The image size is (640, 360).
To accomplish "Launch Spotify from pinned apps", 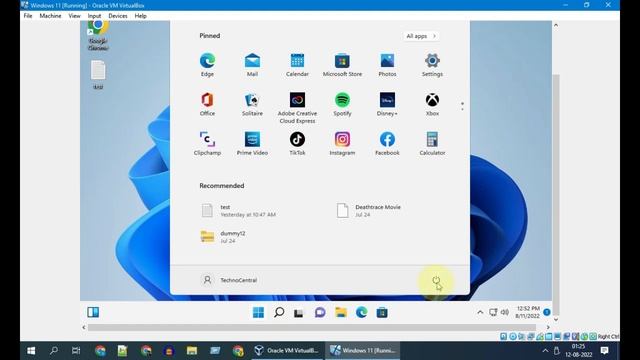I will (x=342, y=104).
